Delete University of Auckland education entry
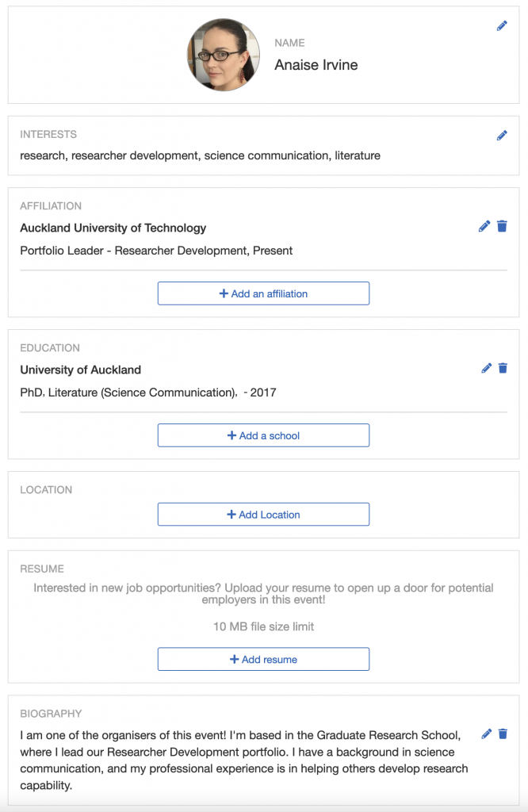Viewport: 528px width, 812px height. pyautogui.click(x=503, y=368)
